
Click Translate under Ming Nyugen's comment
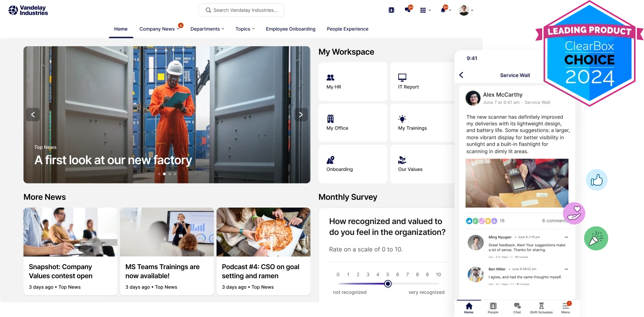pyautogui.click(x=522, y=257)
